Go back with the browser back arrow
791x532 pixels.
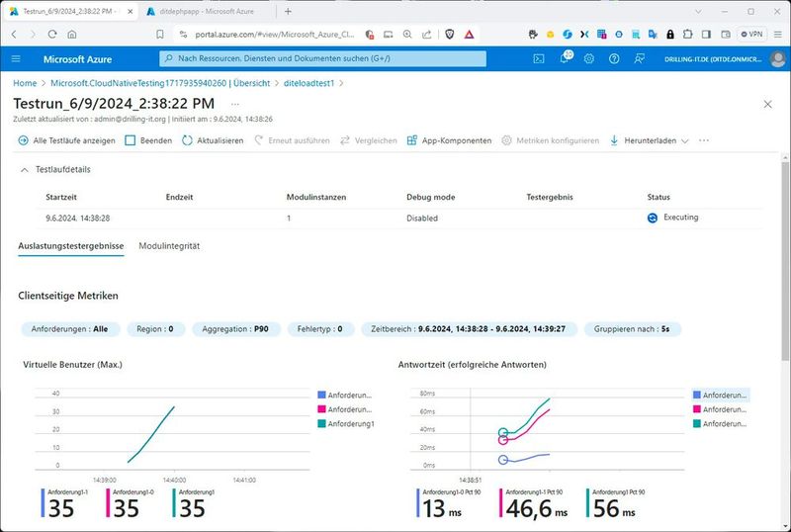[x=14, y=35]
